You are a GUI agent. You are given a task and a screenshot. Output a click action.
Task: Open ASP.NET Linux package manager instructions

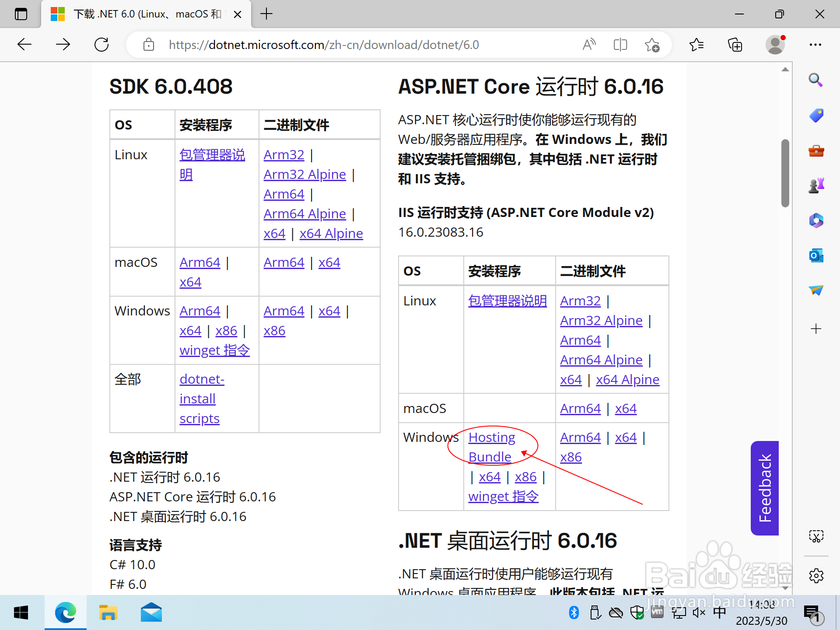point(507,301)
